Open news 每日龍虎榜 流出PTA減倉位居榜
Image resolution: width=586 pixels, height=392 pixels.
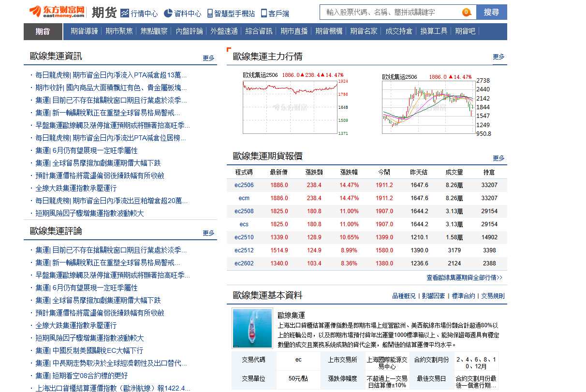pyautogui.click(x=111, y=138)
